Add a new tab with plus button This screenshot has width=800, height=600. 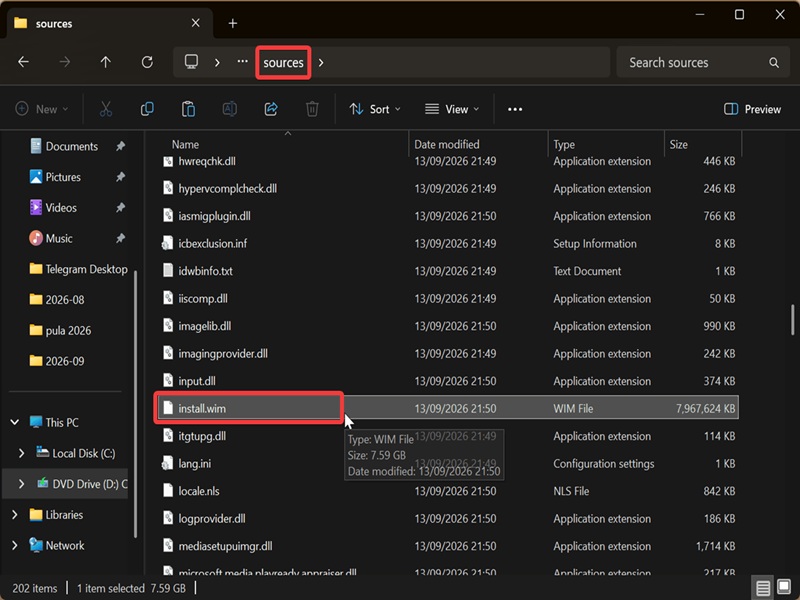pos(233,23)
